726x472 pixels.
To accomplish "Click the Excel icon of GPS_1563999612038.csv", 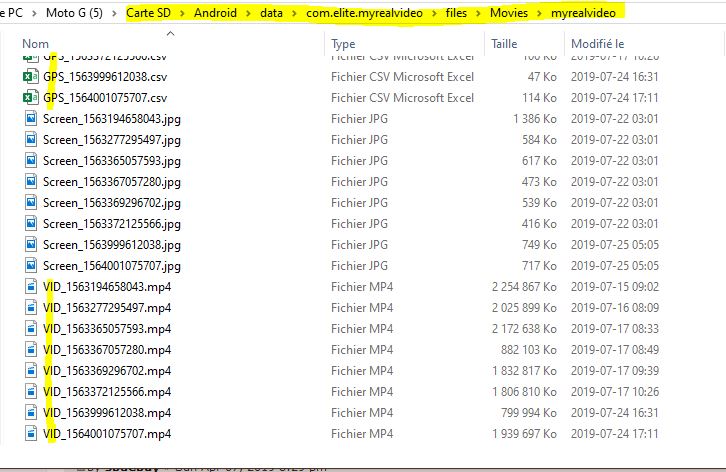I will coord(33,77).
